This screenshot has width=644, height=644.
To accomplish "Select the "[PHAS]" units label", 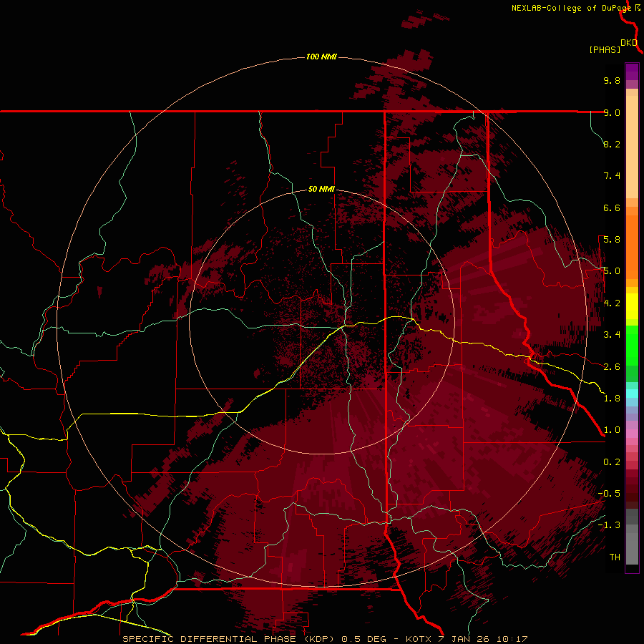I will pyautogui.click(x=605, y=49).
